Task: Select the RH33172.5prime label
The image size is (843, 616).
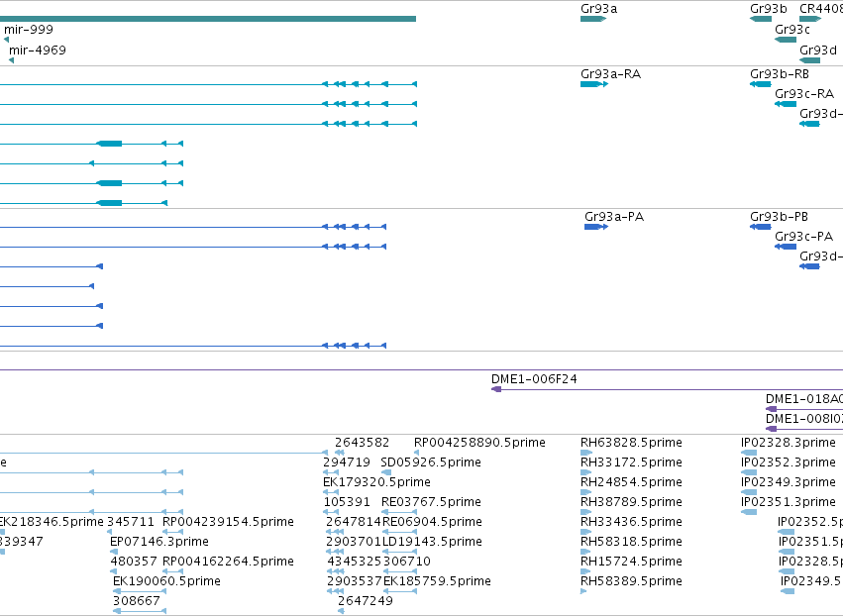Action: pos(631,462)
